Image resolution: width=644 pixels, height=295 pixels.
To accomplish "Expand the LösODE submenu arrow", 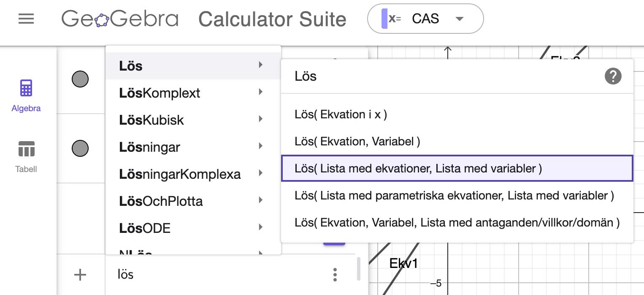I will click(260, 228).
